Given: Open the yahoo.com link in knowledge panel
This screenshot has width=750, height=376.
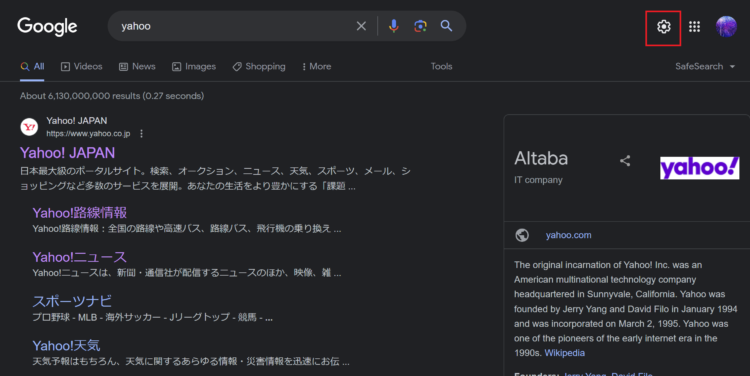Looking at the screenshot, I should [568, 235].
